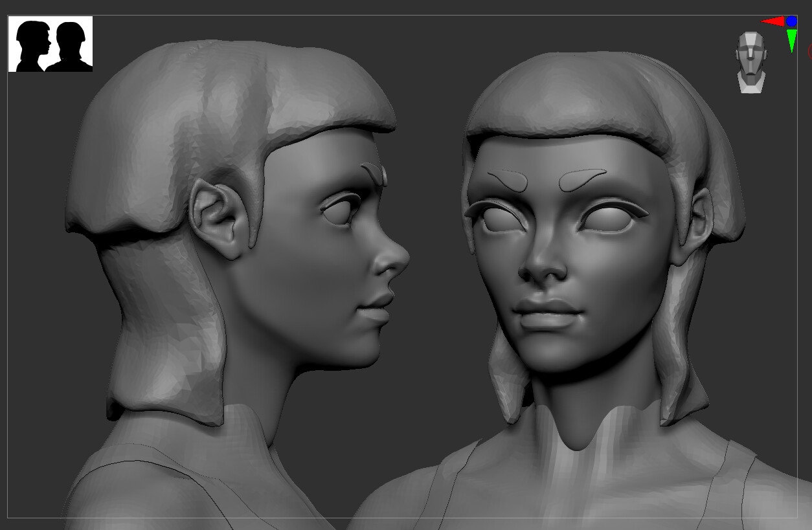
Task: Click the front-facing head's lips
Action: pos(546,314)
